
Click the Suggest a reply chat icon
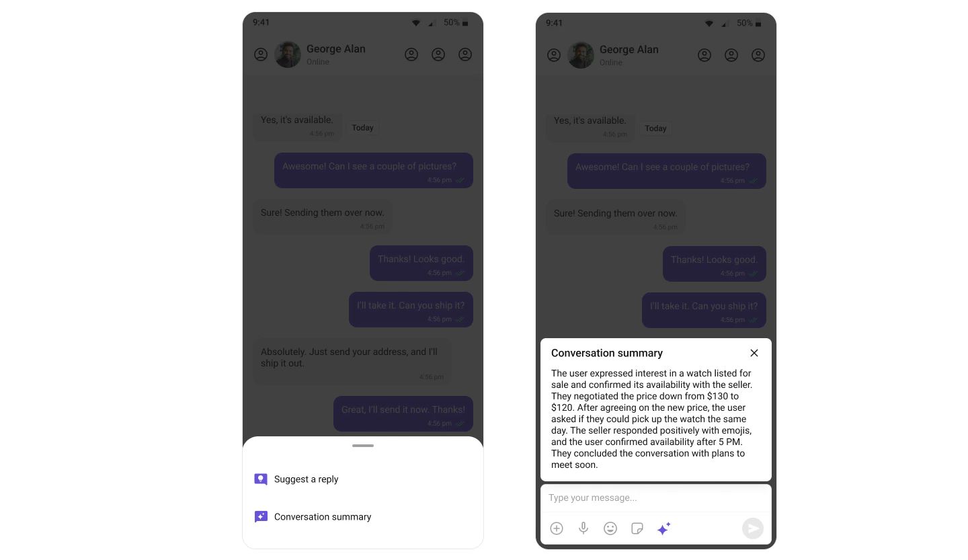pyautogui.click(x=261, y=479)
